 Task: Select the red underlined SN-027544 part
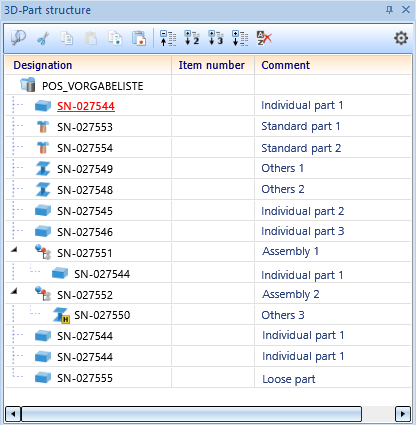click(86, 106)
